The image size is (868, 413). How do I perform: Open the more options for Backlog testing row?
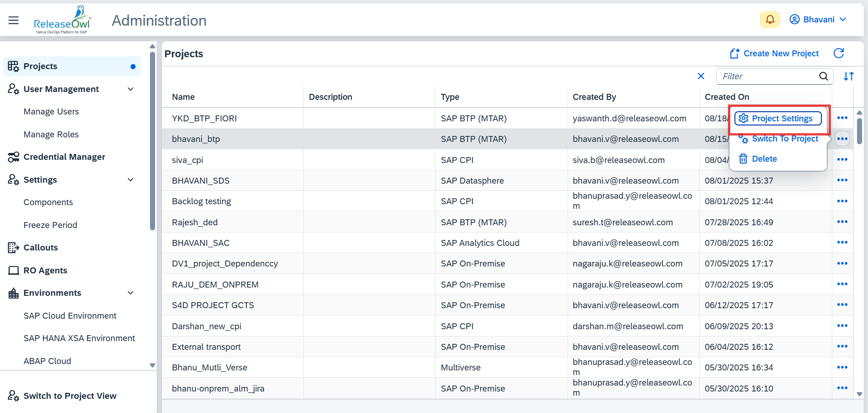tap(842, 201)
